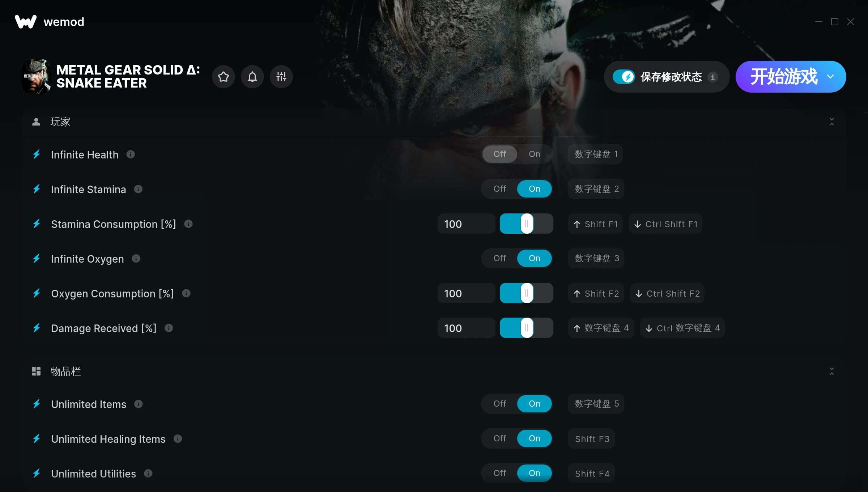This screenshot has width=868, height=492.
Task: Switch Infinite Stamina to Off
Action: coord(499,189)
